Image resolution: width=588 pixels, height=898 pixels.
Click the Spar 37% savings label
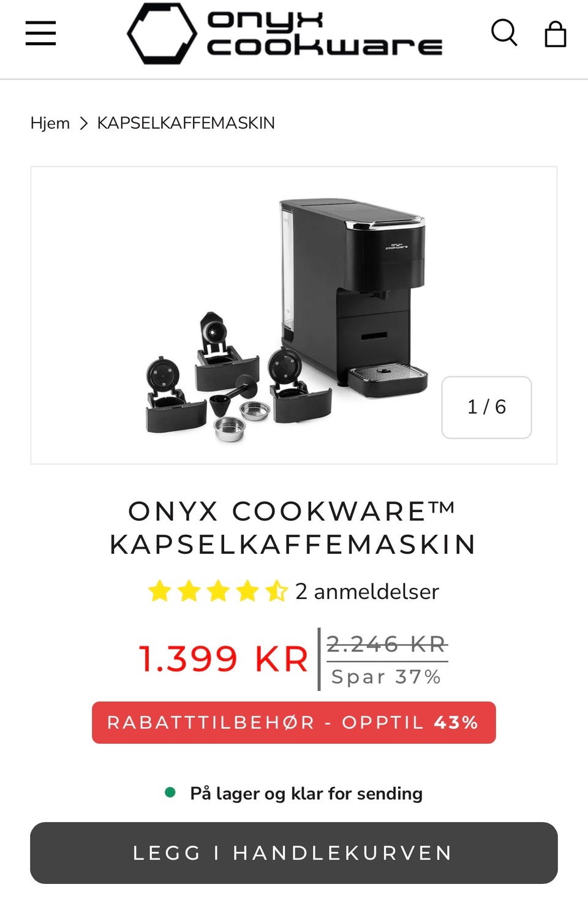coord(386,677)
